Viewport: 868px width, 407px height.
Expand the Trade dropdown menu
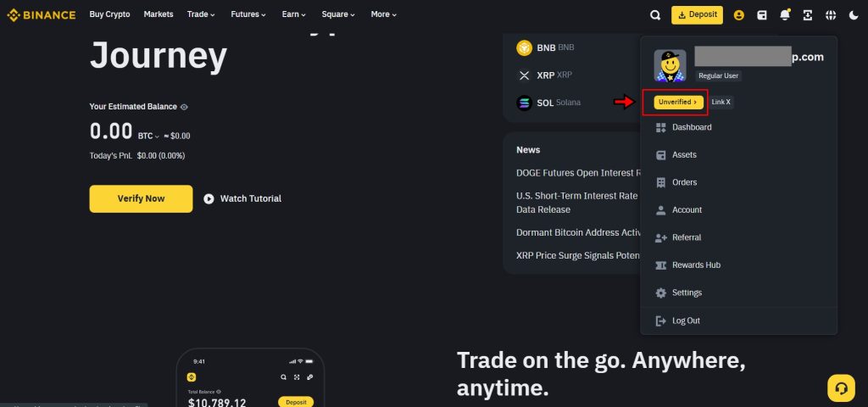click(x=201, y=14)
